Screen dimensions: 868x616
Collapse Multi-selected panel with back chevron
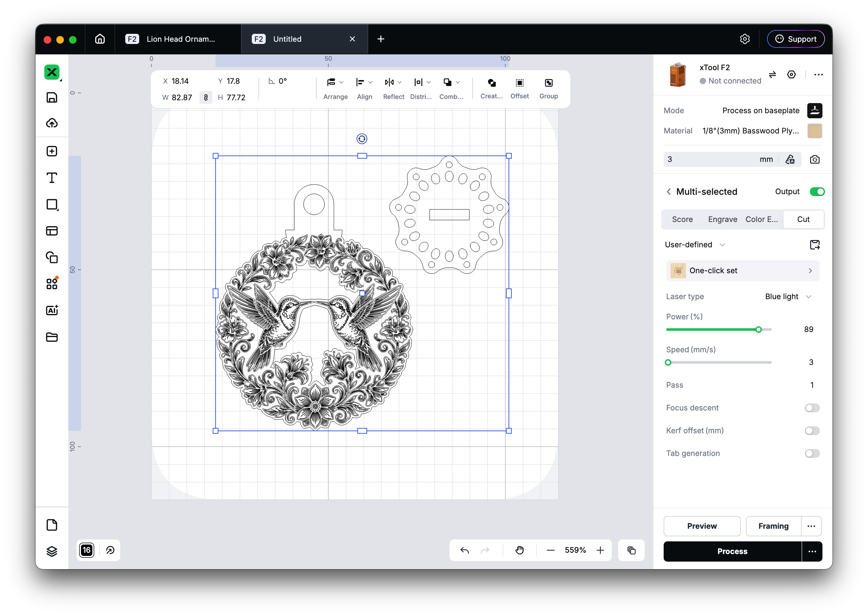[x=669, y=192]
